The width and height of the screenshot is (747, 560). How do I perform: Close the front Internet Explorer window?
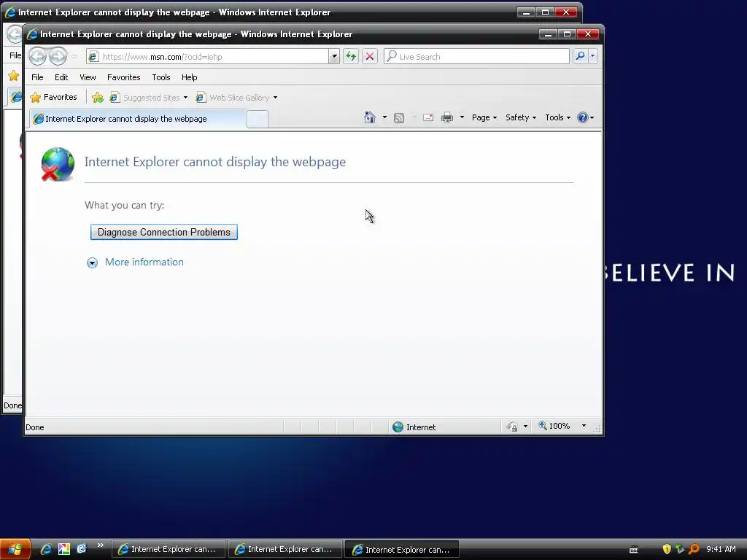point(588,34)
